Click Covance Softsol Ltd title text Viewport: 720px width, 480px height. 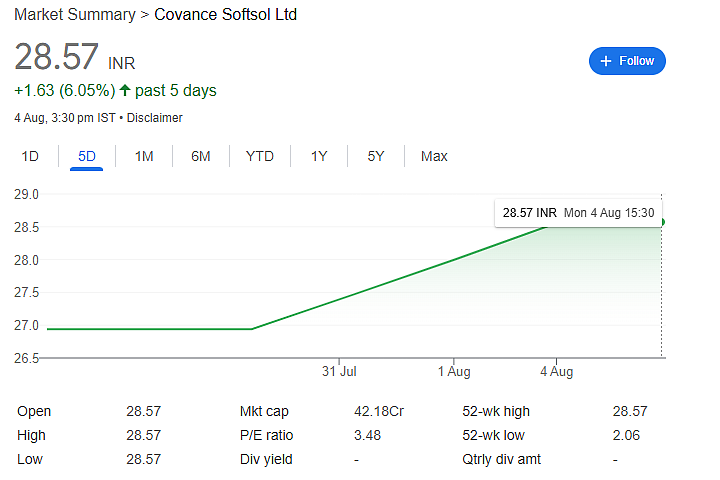tap(225, 14)
